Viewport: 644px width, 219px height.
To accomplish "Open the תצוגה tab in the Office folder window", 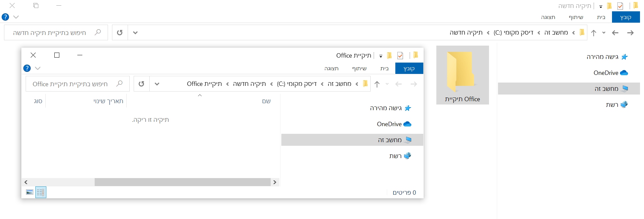I will (331, 68).
